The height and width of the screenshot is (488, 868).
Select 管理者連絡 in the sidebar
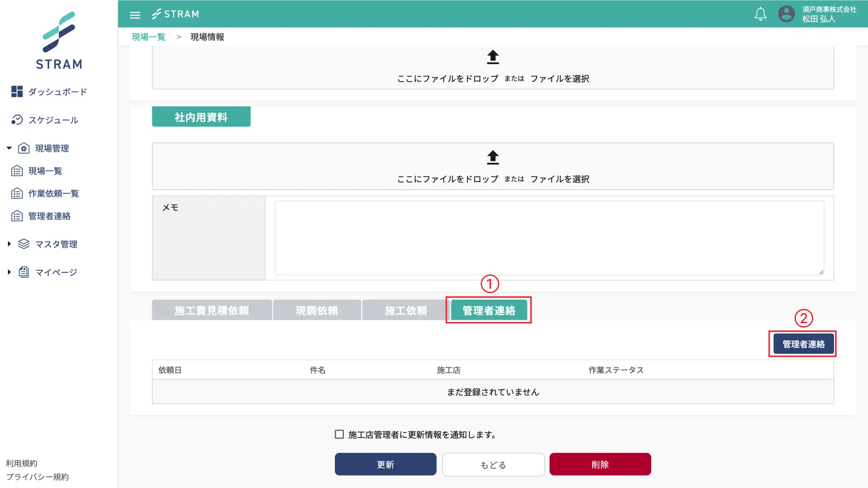pyautogui.click(x=50, y=216)
